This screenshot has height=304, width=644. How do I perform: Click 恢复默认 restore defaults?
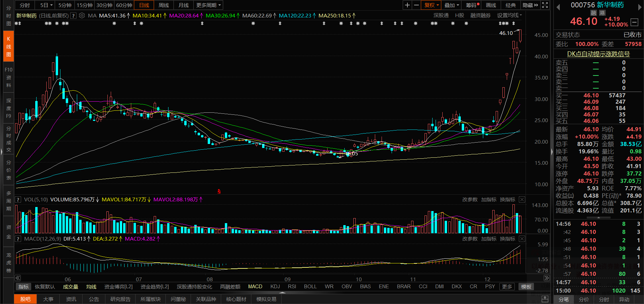coord(45,287)
